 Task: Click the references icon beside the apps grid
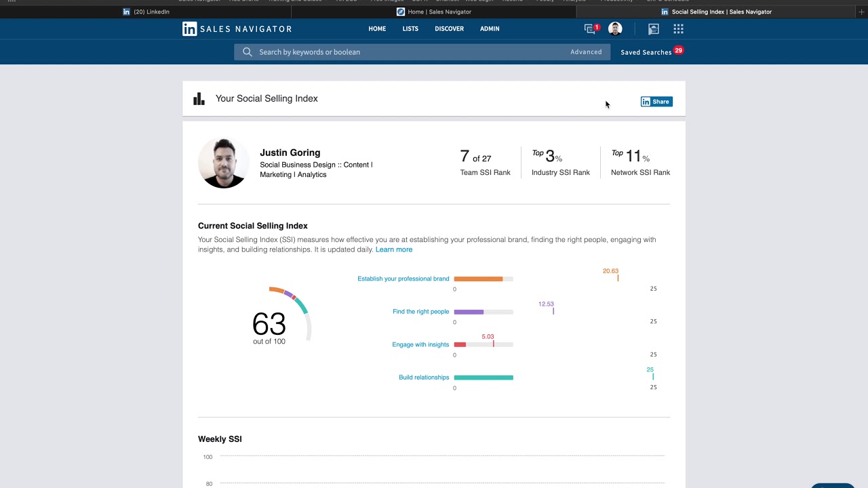654,28
